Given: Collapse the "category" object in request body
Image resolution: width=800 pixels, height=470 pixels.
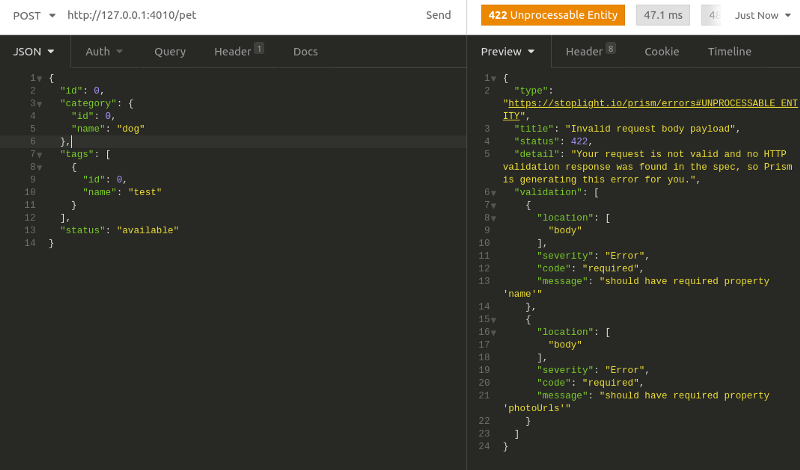Looking at the screenshot, I should point(39,103).
